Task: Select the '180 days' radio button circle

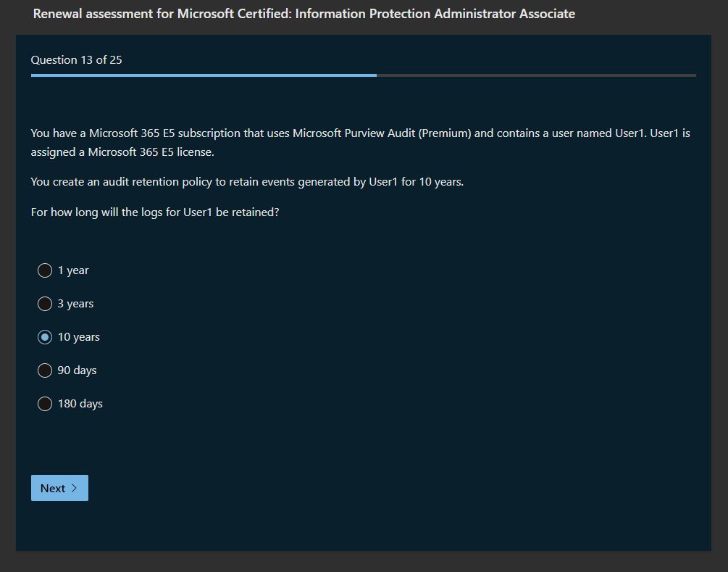Action: [x=45, y=404]
